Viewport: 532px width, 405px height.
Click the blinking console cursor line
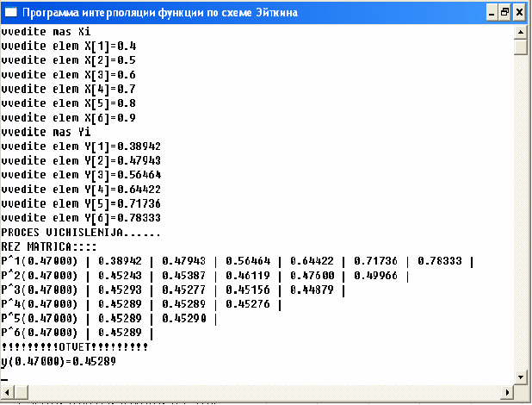4,379
